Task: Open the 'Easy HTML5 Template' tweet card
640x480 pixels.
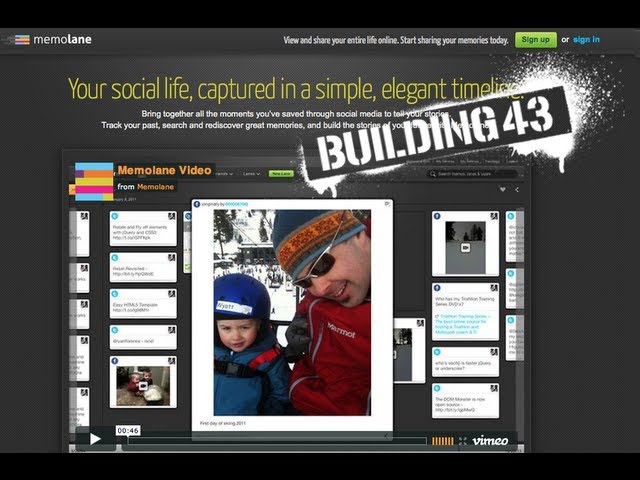Action: click(x=143, y=304)
